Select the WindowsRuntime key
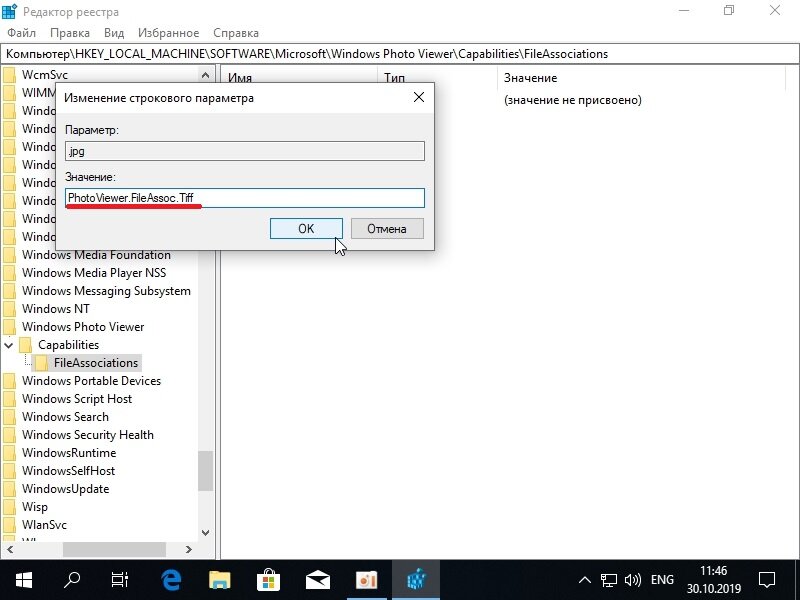Viewport: 800px width, 600px height. (x=69, y=453)
